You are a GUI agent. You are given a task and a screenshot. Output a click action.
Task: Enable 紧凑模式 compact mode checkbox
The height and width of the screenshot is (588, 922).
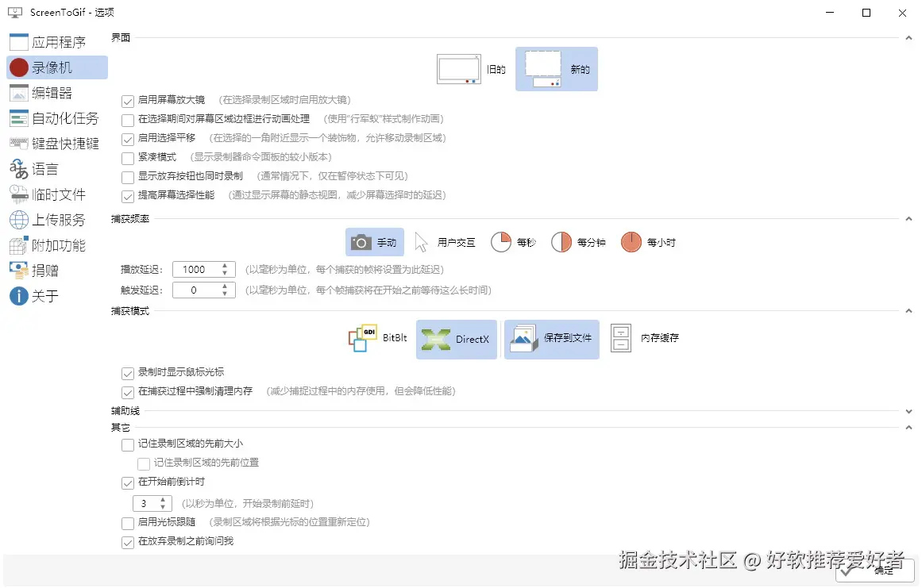tap(128, 158)
